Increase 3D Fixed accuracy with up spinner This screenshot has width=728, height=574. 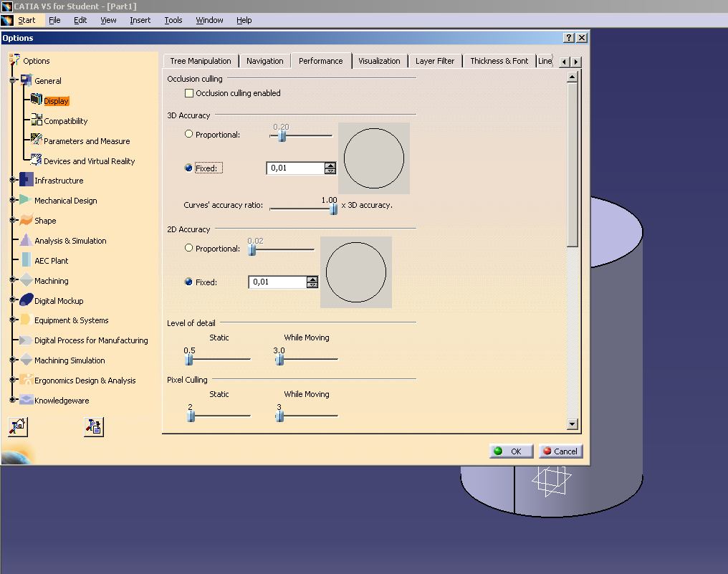click(330, 166)
